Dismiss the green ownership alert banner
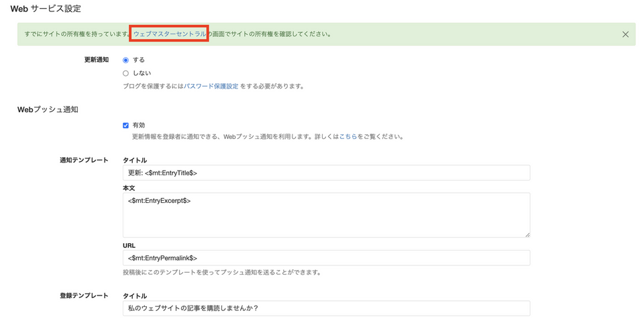Screen dimensions: 644x319 click(x=625, y=34)
